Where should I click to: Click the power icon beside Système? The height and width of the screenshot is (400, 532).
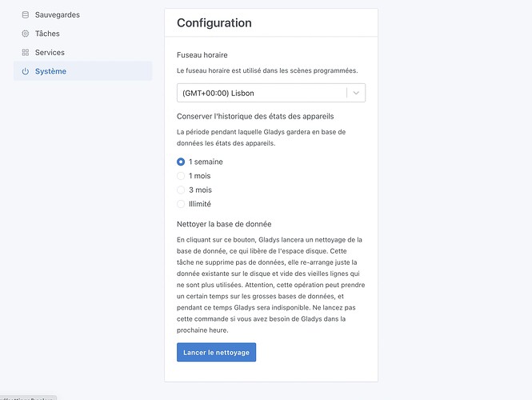[x=26, y=71]
